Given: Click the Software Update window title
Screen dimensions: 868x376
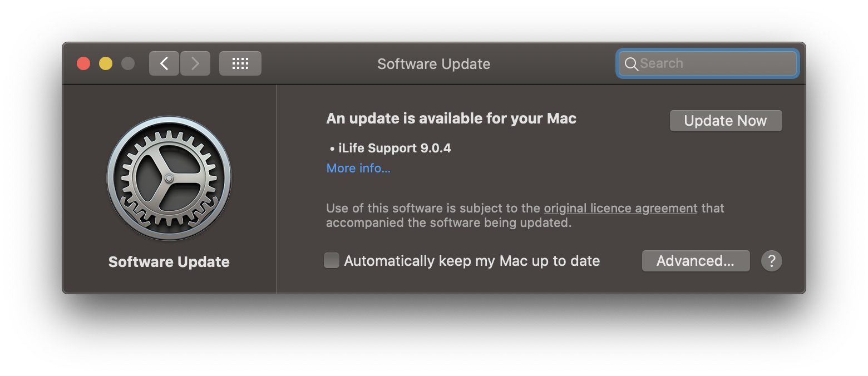Looking at the screenshot, I should click(433, 64).
